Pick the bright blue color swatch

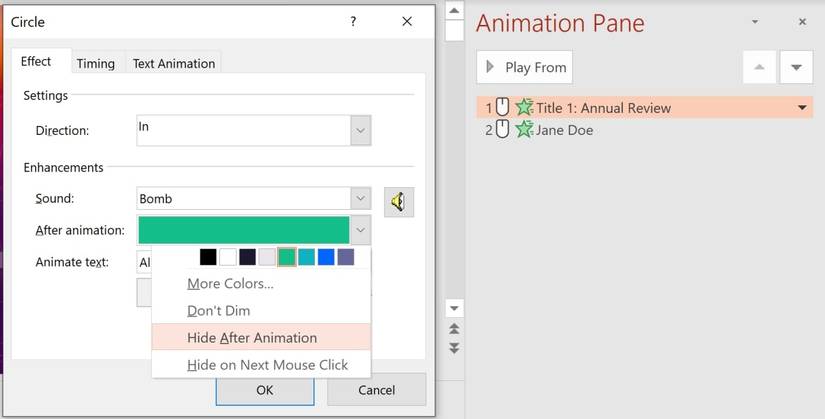(326, 257)
